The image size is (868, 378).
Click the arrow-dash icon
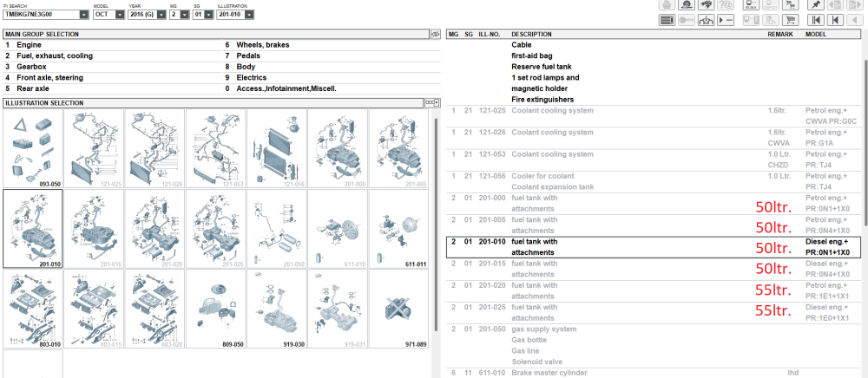pos(726,20)
